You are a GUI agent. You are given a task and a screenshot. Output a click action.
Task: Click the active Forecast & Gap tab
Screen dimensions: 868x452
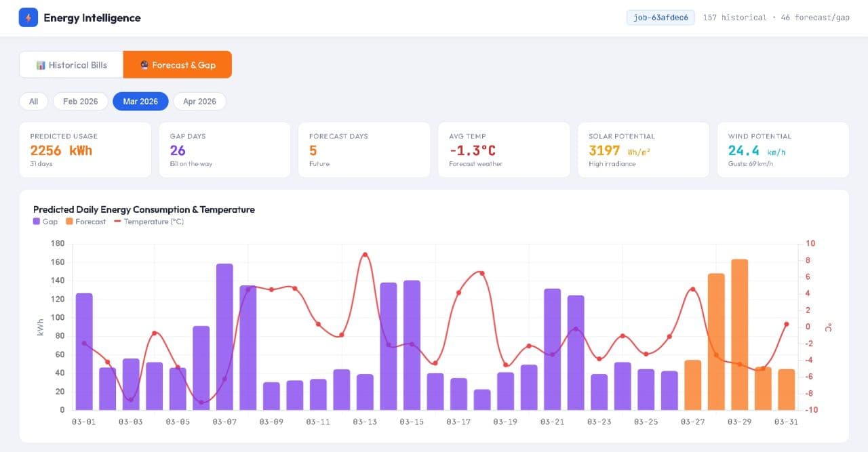tap(176, 64)
